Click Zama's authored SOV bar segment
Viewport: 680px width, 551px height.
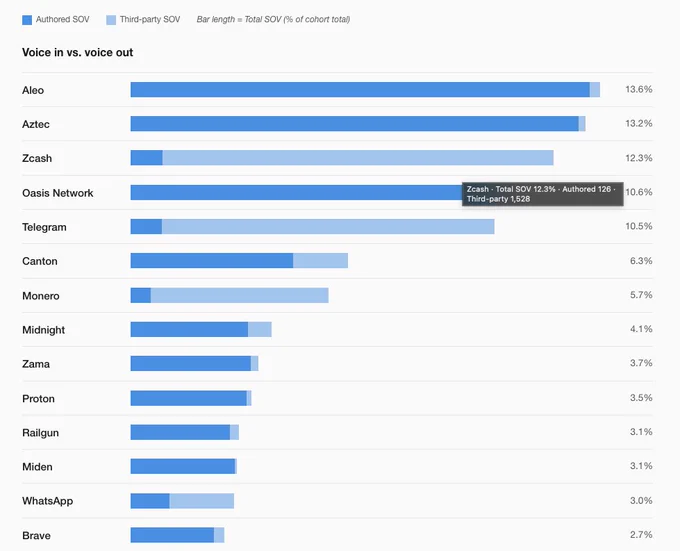pos(191,363)
